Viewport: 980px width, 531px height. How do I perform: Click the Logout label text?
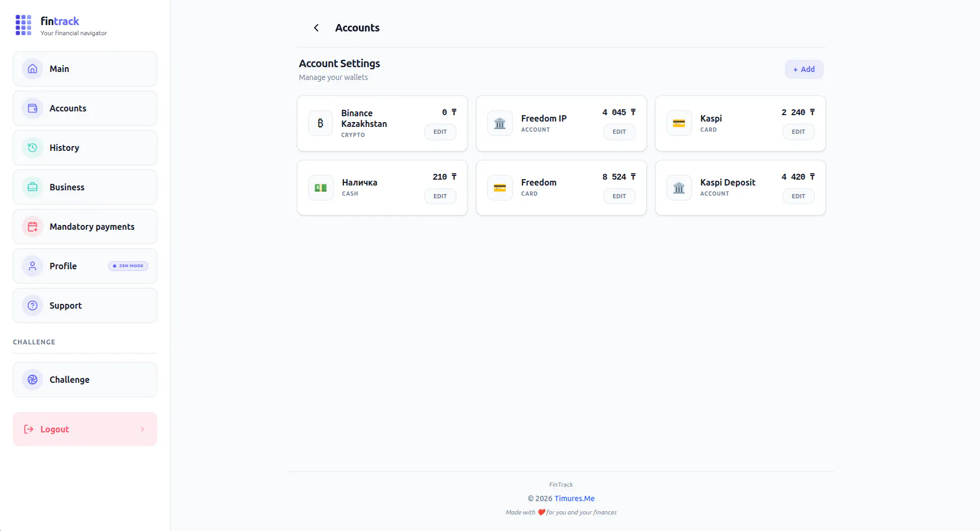point(54,429)
